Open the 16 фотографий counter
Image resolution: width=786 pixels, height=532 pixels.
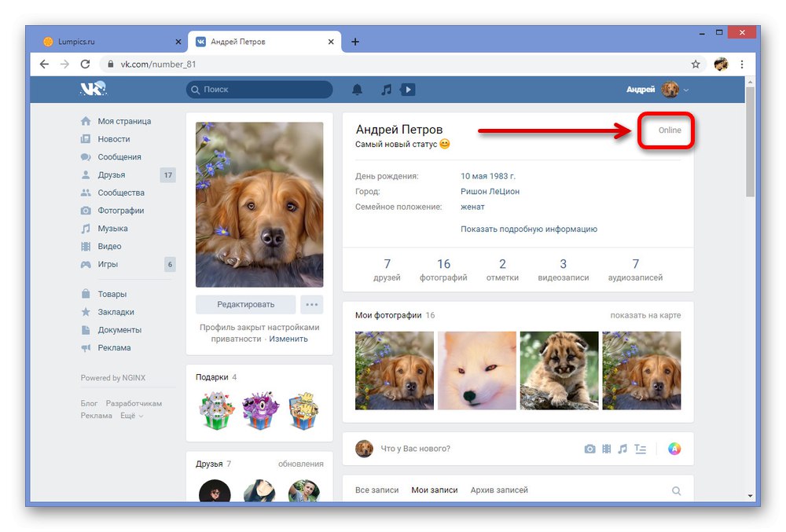tap(443, 270)
